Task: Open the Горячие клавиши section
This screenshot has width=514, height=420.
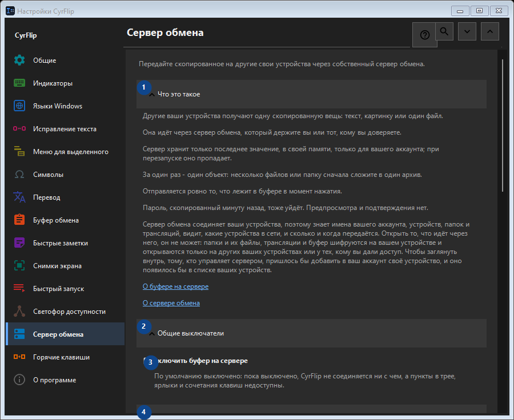Action: click(x=65, y=357)
